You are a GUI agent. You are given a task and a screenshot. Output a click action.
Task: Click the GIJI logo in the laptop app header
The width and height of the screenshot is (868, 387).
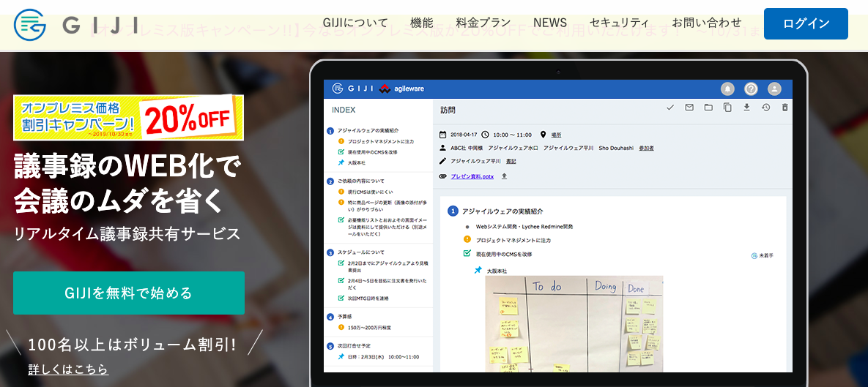[x=352, y=89]
